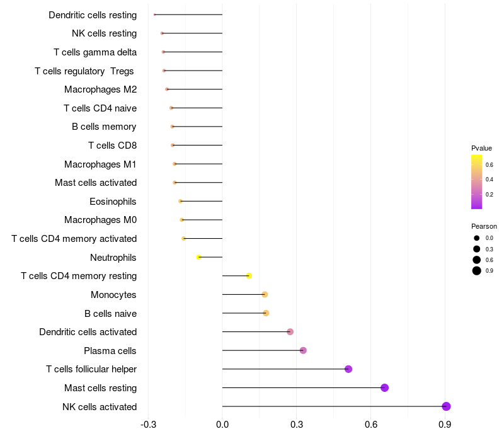Select the T cells follicular helper dot
Screen dimensions: 504x441
click(348, 369)
